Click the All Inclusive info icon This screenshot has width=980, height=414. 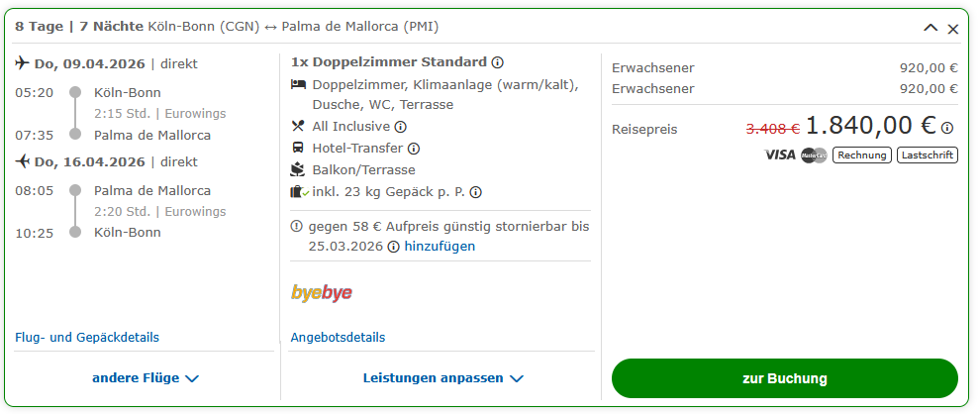pyautogui.click(x=401, y=127)
